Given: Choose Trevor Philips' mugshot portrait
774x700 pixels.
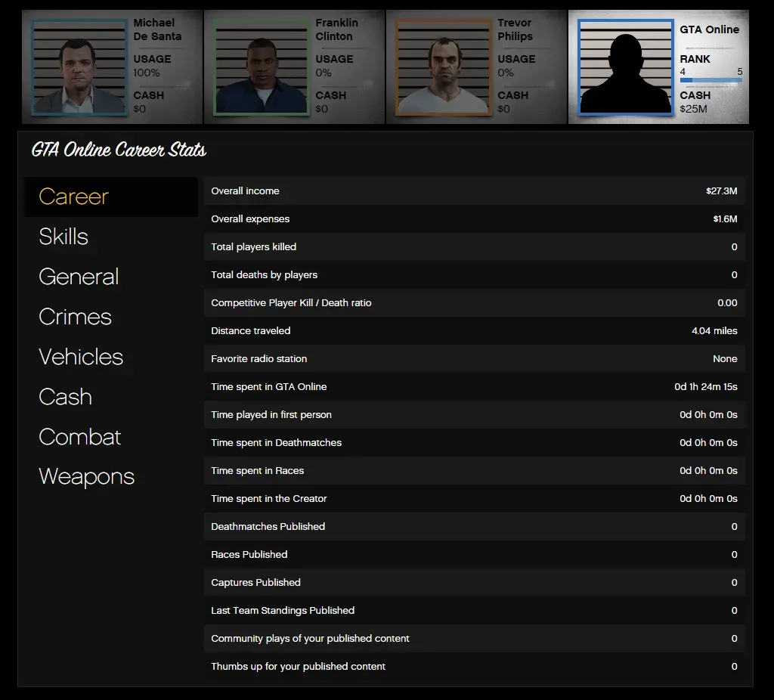Looking at the screenshot, I should (x=444, y=67).
